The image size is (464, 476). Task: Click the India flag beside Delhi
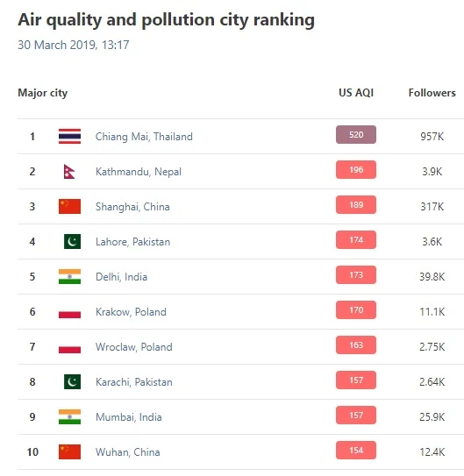tap(69, 276)
